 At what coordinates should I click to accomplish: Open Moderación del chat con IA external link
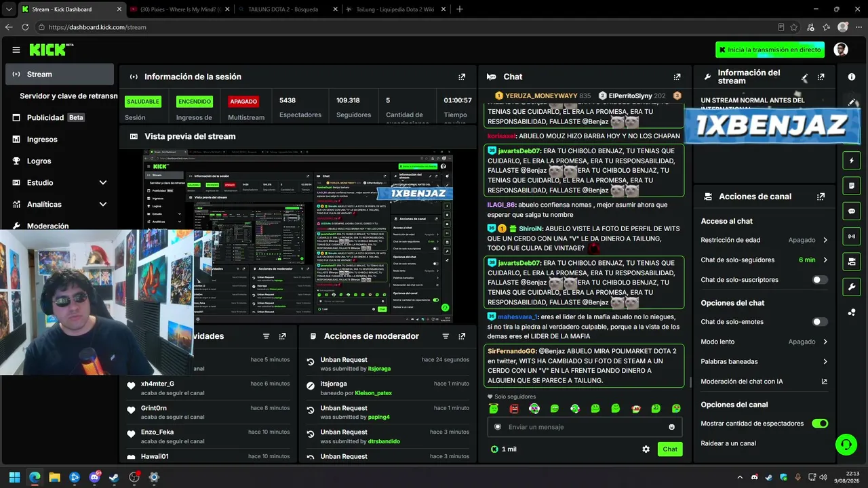click(x=825, y=382)
